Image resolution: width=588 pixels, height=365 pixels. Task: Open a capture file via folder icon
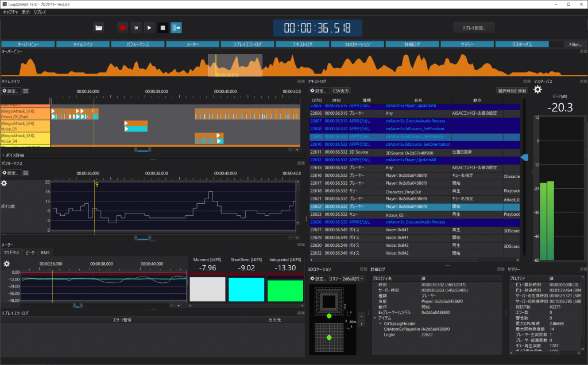(99, 28)
